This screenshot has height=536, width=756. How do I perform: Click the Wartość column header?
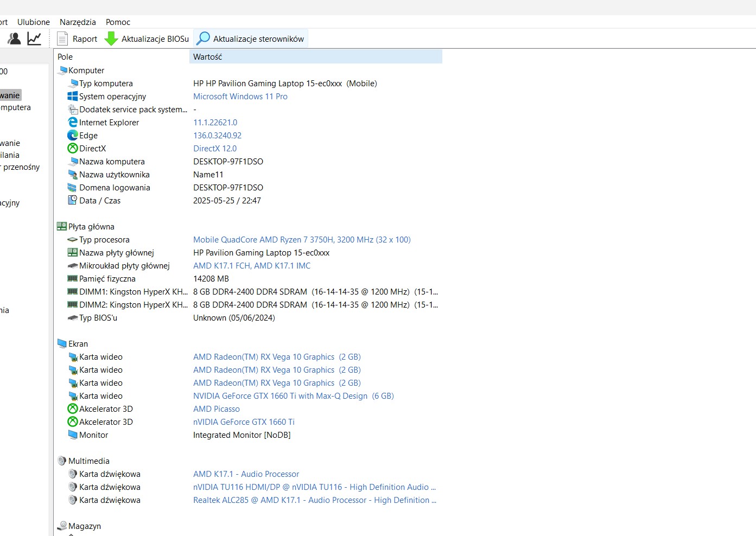[316, 56]
